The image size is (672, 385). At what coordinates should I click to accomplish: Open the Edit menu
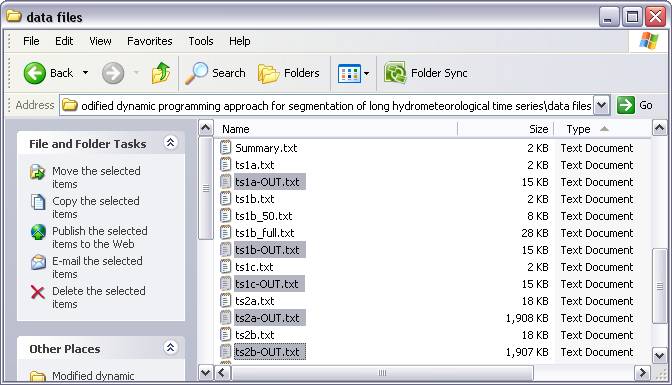click(64, 41)
